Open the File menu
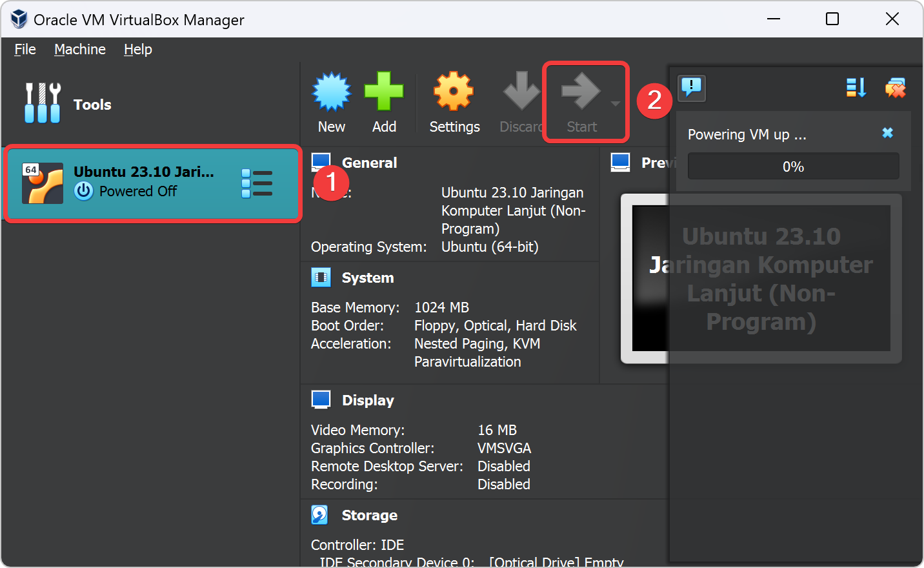The height and width of the screenshot is (568, 924). [25, 49]
